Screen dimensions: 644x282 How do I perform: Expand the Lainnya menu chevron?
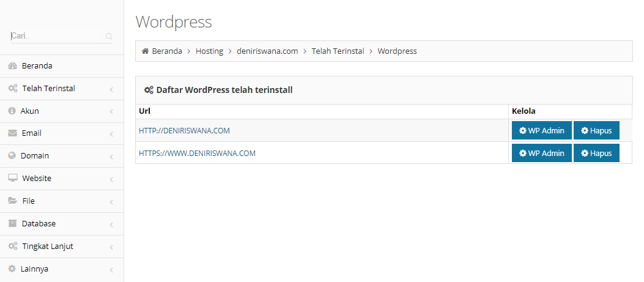click(111, 270)
